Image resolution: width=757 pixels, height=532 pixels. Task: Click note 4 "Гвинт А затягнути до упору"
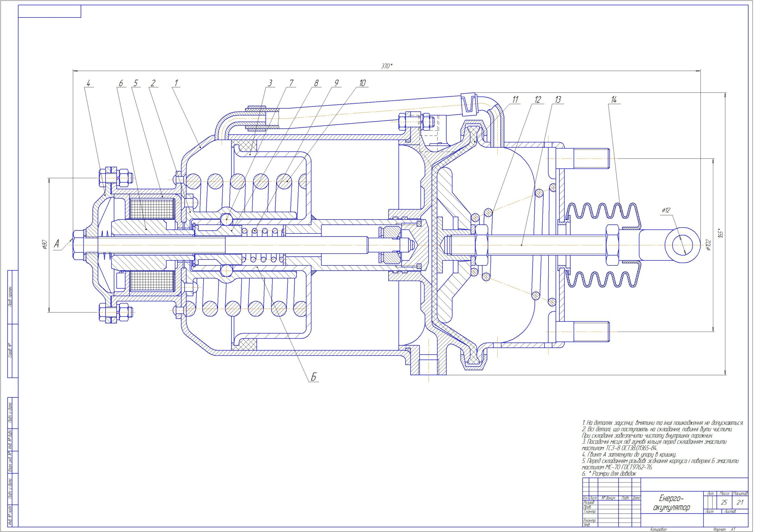(x=629, y=455)
